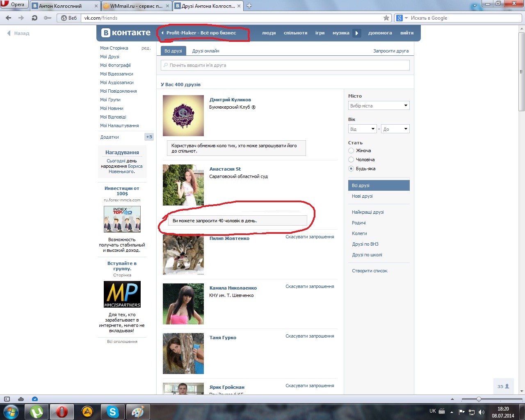Open the Opera menu button
The height and width of the screenshot is (420, 525).
click(14, 5)
